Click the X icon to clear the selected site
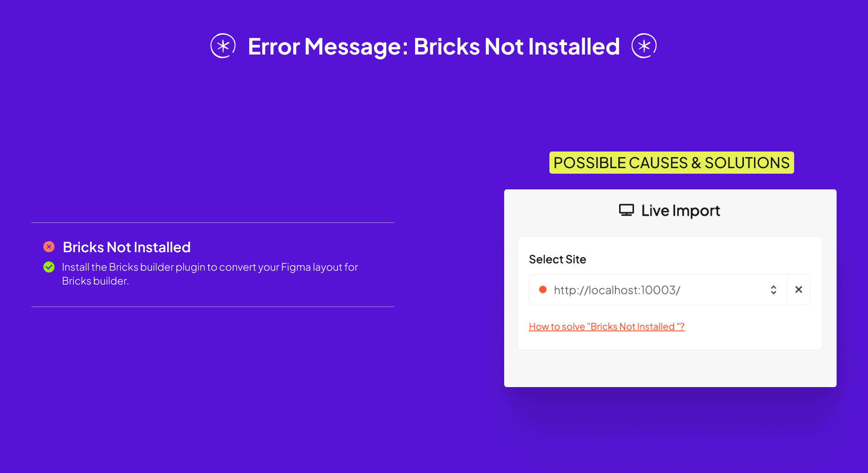The height and width of the screenshot is (473, 868). pos(798,290)
